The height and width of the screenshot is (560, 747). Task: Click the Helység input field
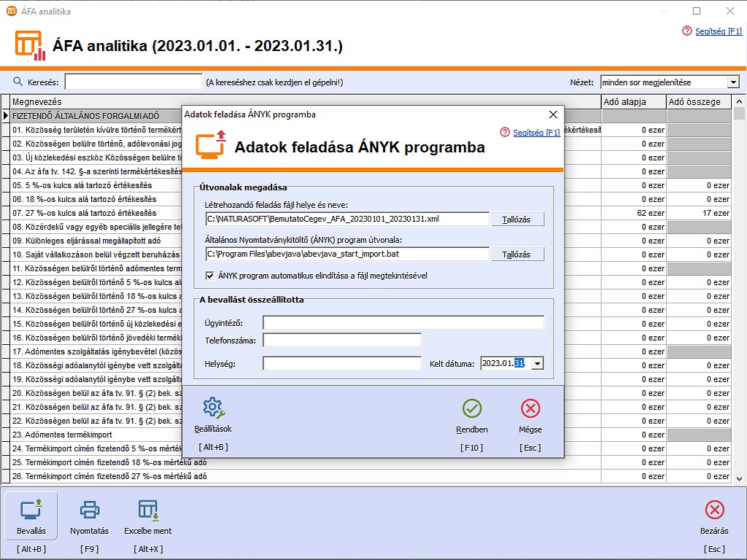[x=342, y=363]
